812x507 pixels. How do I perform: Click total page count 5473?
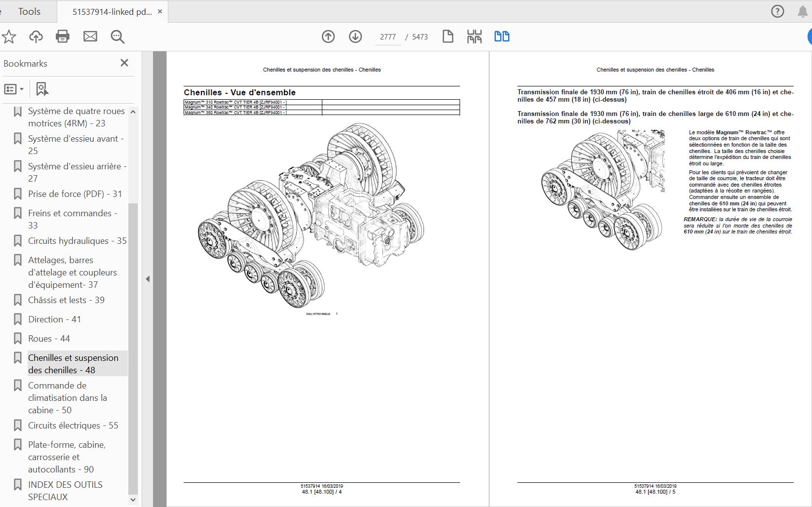(420, 37)
